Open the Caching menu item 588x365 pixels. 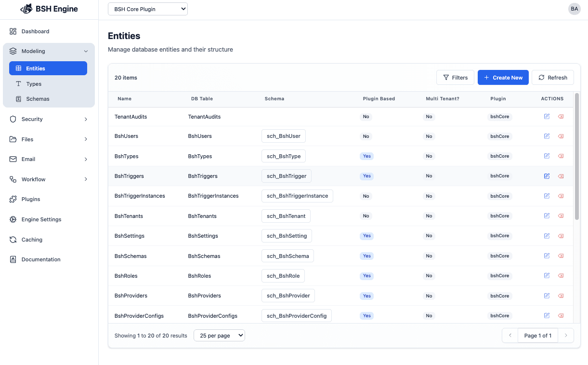point(49,240)
